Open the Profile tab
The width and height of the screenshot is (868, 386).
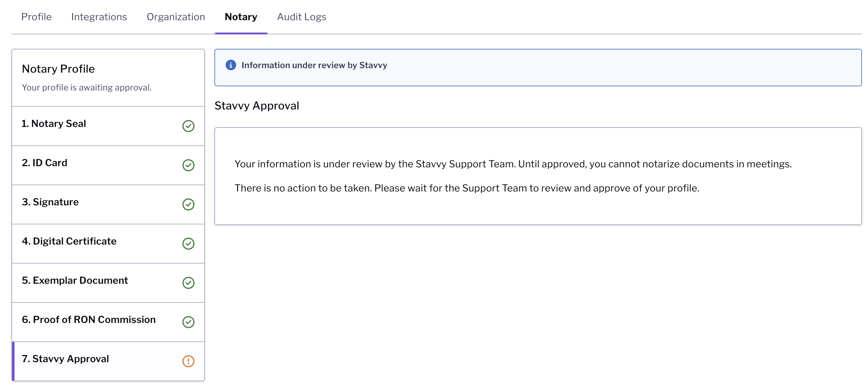pos(36,17)
